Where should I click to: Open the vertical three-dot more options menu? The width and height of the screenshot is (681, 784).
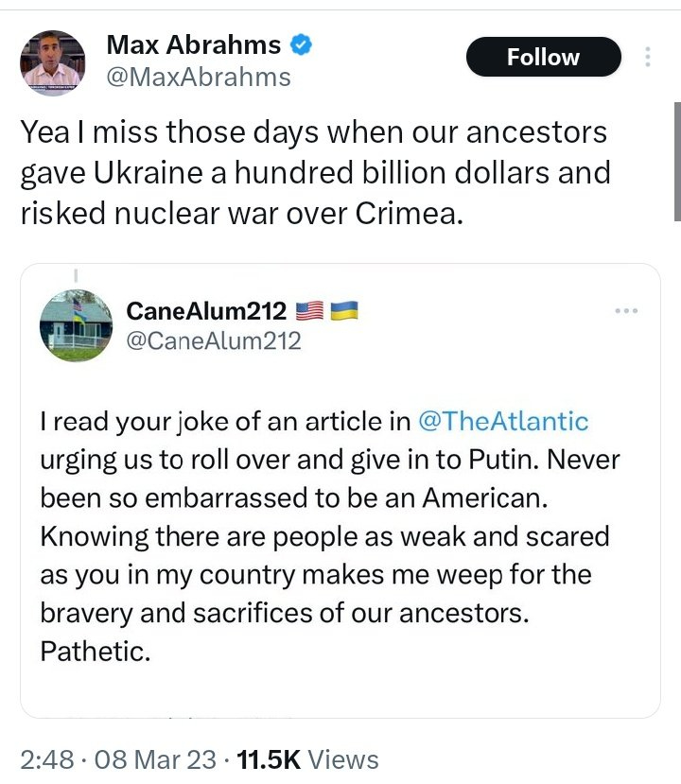point(648,57)
